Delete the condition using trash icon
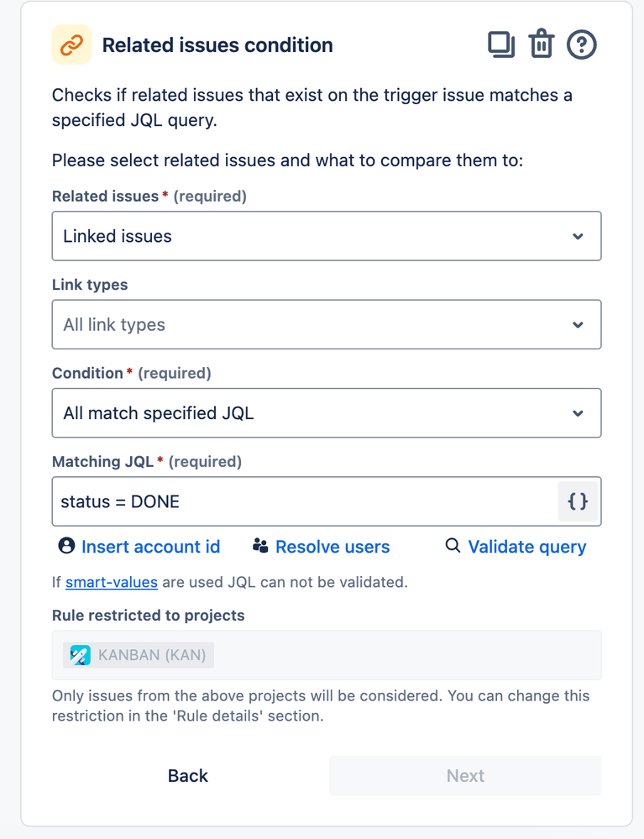 pyautogui.click(x=542, y=45)
